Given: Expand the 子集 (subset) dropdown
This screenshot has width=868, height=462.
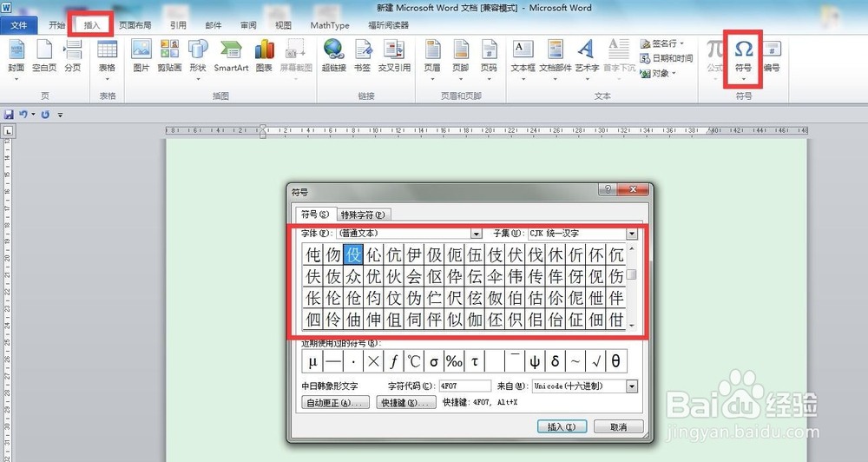Looking at the screenshot, I should (632, 234).
